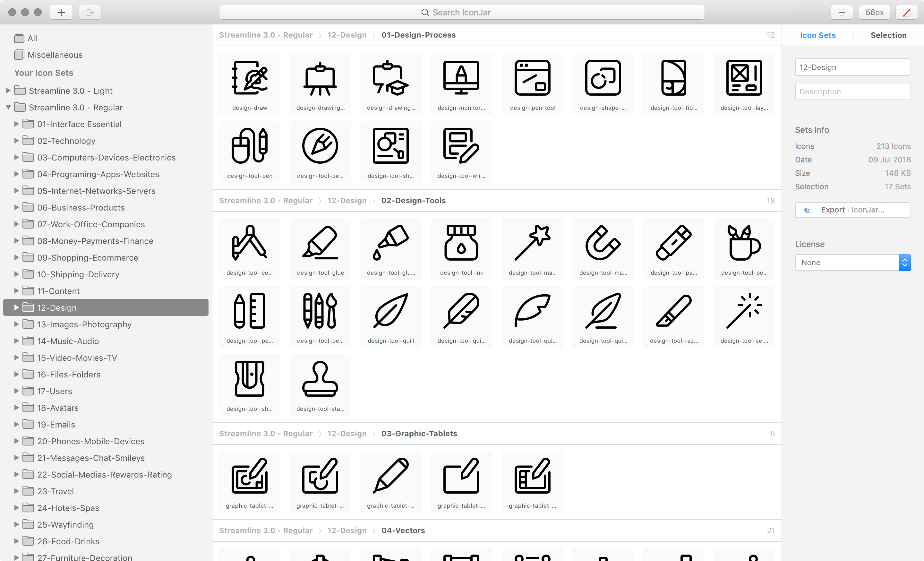
Task: Select the design-tool-quill icon
Action: pos(391,310)
